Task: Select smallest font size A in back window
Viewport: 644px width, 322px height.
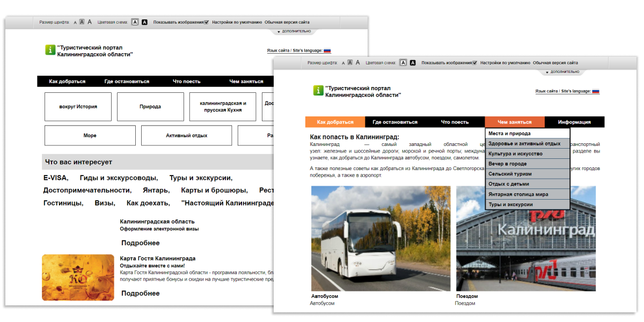Action: (x=75, y=23)
